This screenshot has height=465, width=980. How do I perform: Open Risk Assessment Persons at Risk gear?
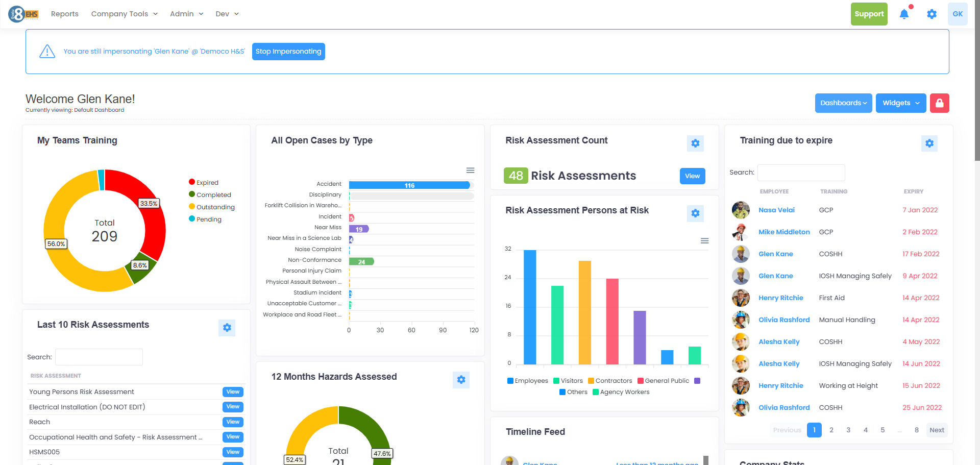pyautogui.click(x=695, y=213)
